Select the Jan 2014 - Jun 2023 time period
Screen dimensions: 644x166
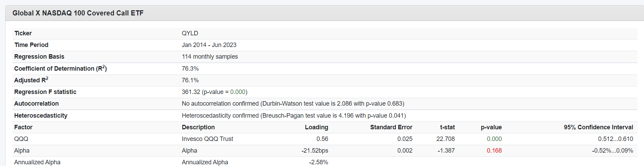coord(209,45)
